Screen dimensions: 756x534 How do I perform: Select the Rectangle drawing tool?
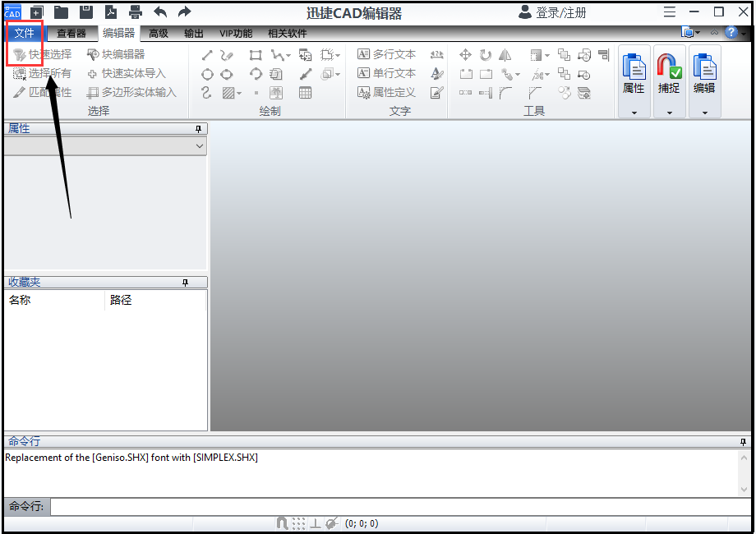(256, 55)
